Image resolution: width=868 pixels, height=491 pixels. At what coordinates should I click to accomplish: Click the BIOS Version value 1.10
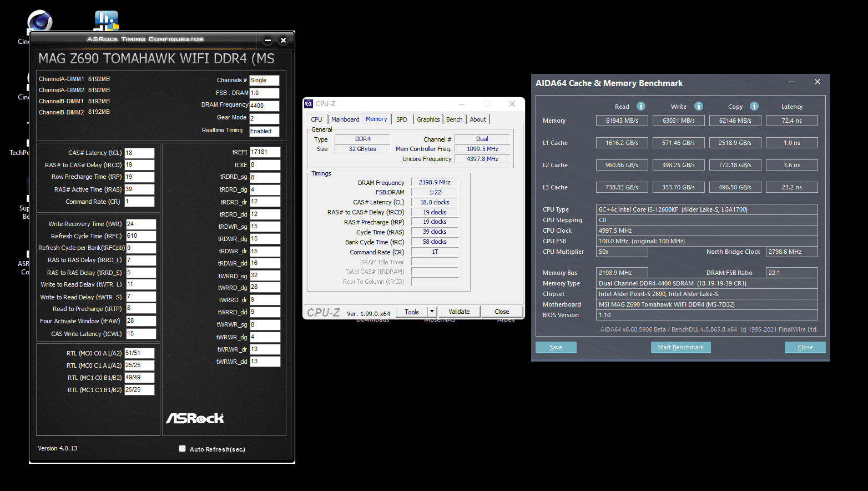[707, 315]
